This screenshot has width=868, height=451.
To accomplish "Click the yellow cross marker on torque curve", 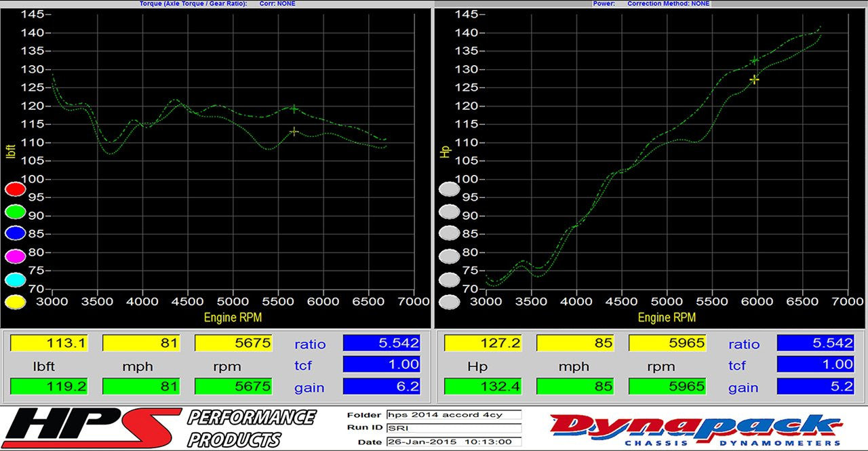I will [294, 132].
